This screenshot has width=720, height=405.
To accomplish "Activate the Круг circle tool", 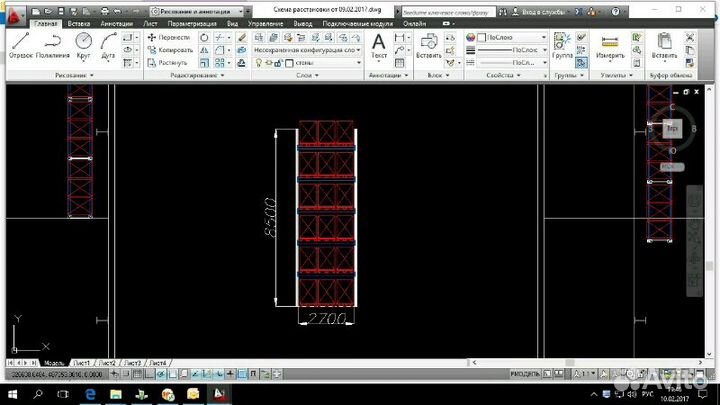I will [x=83, y=43].
